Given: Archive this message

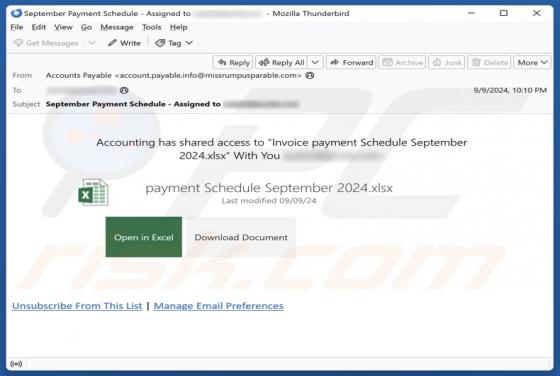Looking at the screenshot, I should point(402,62).
